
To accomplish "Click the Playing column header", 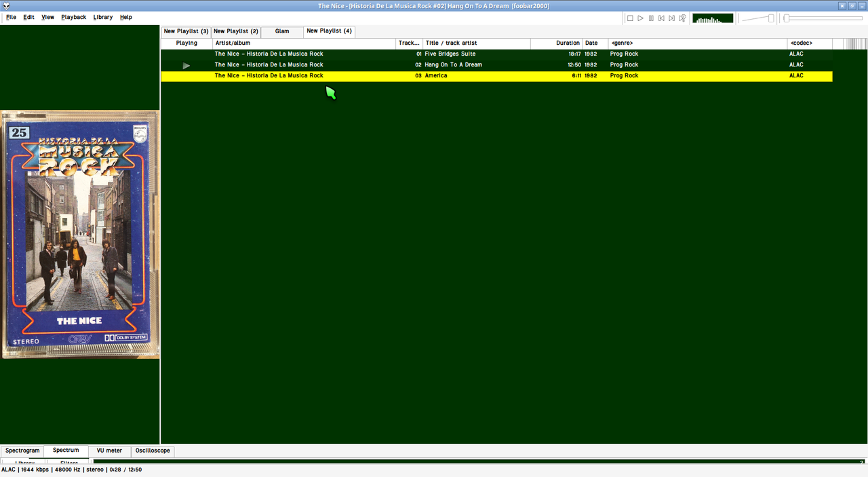I will coord(186,43).
